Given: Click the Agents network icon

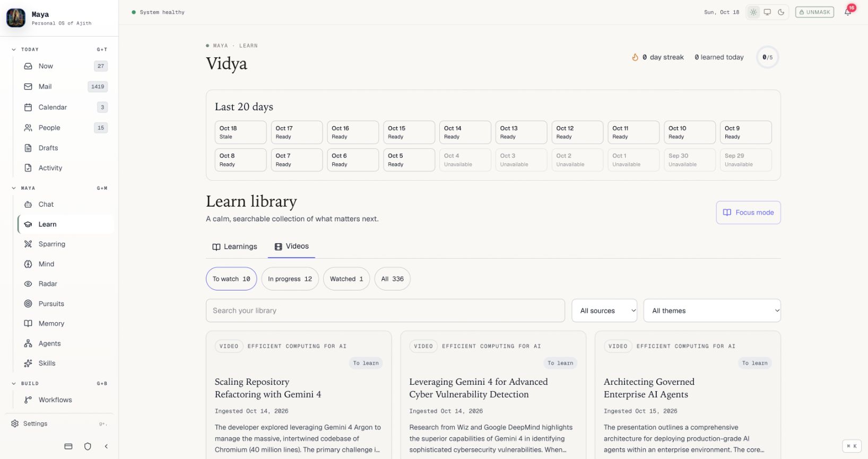Looking at the screenshot, I should coord(28,343).
